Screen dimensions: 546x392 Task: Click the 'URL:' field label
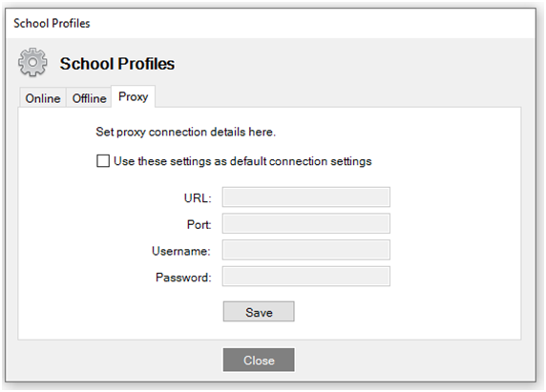[x=198, y=198]
